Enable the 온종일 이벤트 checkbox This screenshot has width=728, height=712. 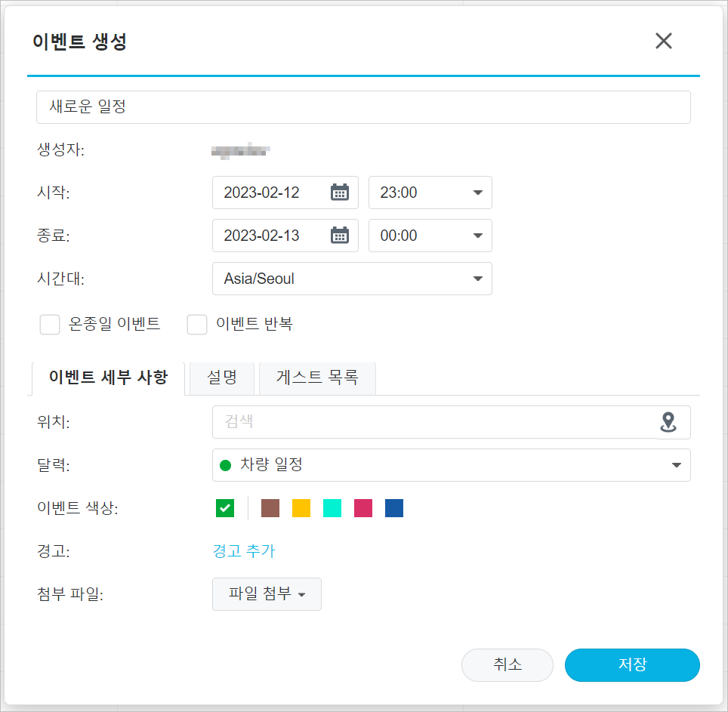coord(49,324)
